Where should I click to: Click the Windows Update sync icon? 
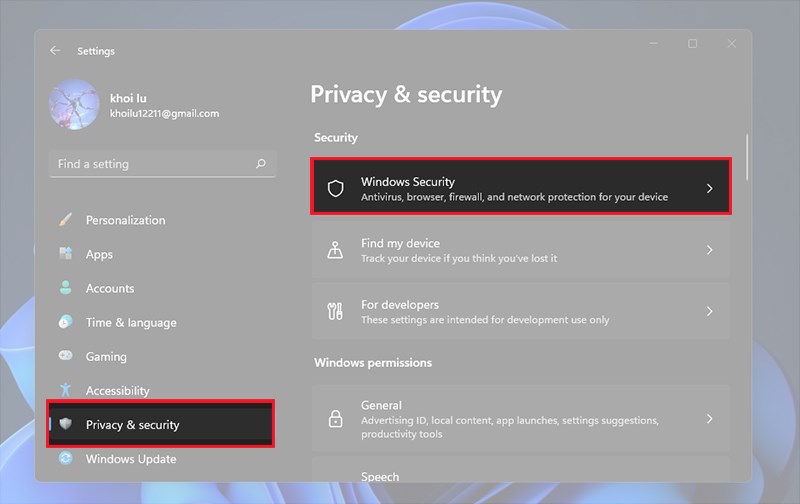(x=66, y=459)
